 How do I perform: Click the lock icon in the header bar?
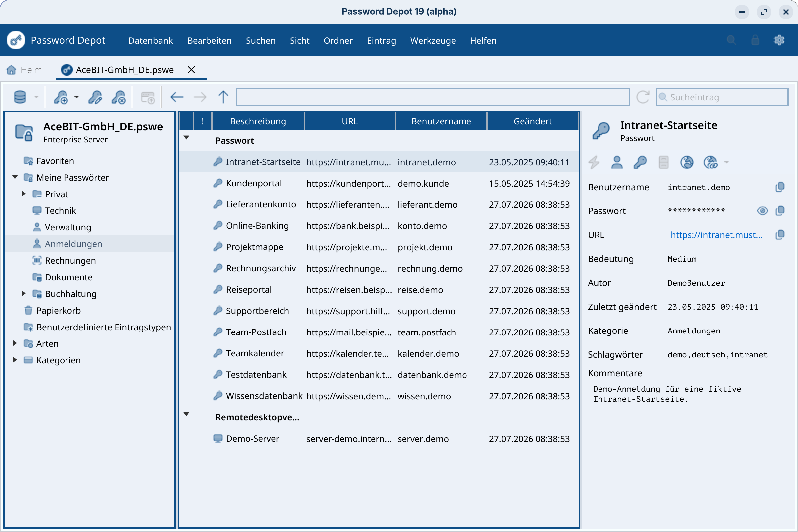pyautogui.click(x=755, y=40)
